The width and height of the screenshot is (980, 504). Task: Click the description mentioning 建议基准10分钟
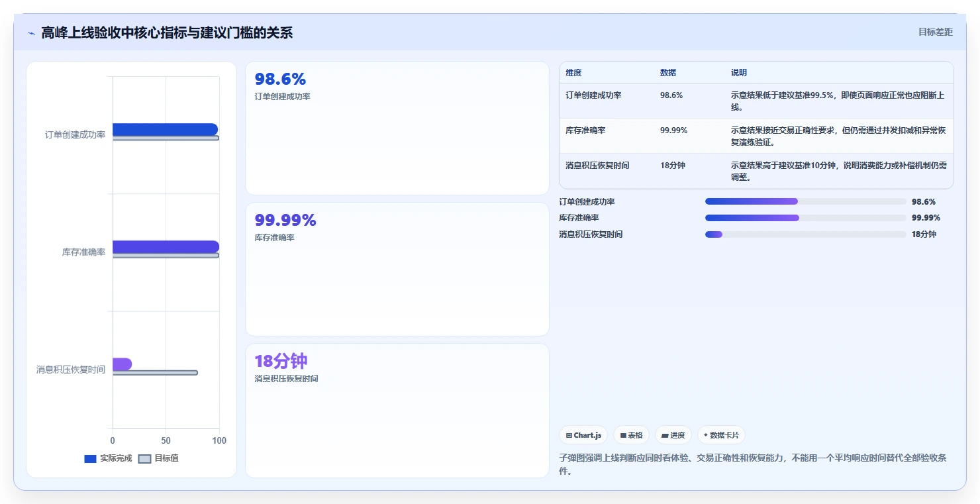[x=839, y=172]
